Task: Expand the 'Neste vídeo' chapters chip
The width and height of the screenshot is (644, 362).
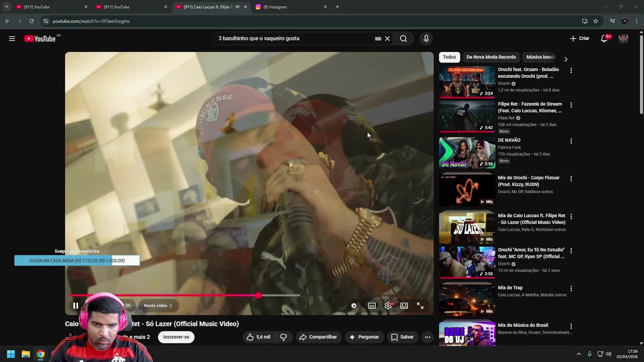Action: coord(158,306)
